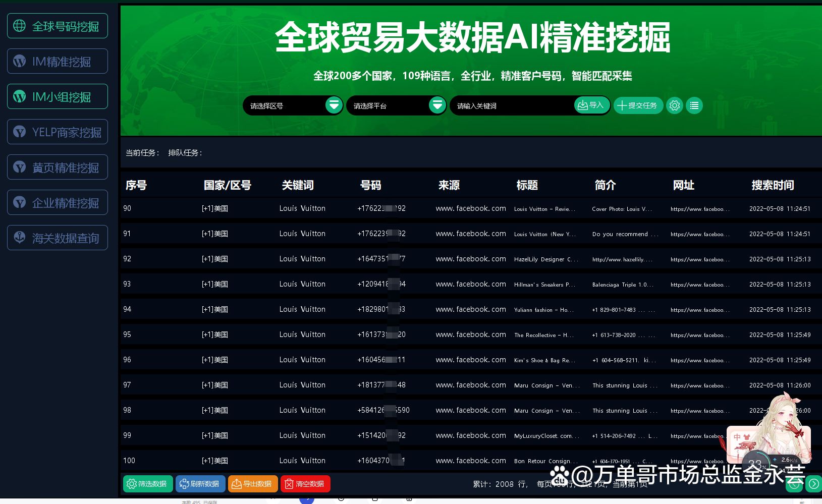
Task: Click row 97 serial number
Action: pyautogui.click(x=127, y=385)
